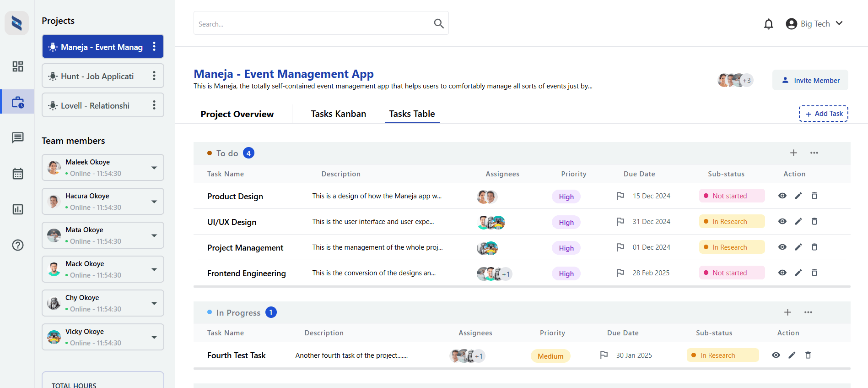
Task: Click the Invite Member button
Action: (x=810, y=80)
